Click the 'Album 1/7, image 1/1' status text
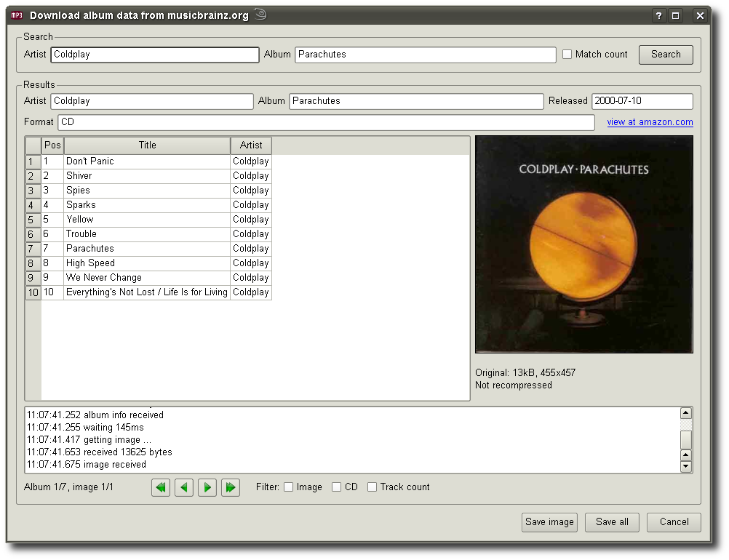 (x=68, y=487)
